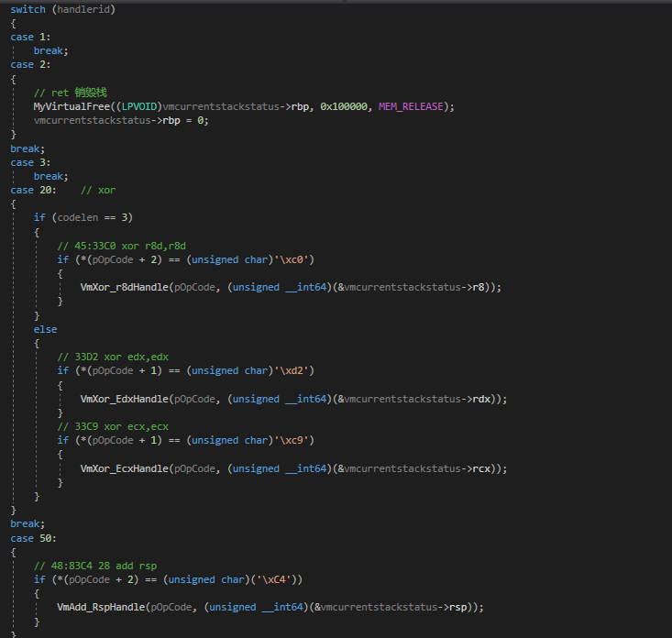Click the '33C9 xor ecx,ecx' comment
Viewport: 672px width, 638px height.
[113, 426]
